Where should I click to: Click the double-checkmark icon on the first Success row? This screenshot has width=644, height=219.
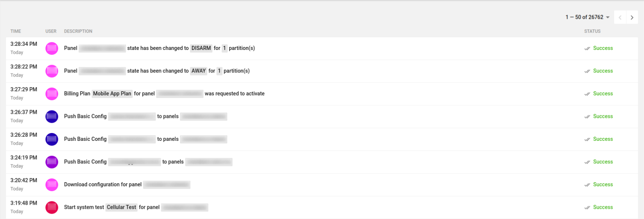587,48
